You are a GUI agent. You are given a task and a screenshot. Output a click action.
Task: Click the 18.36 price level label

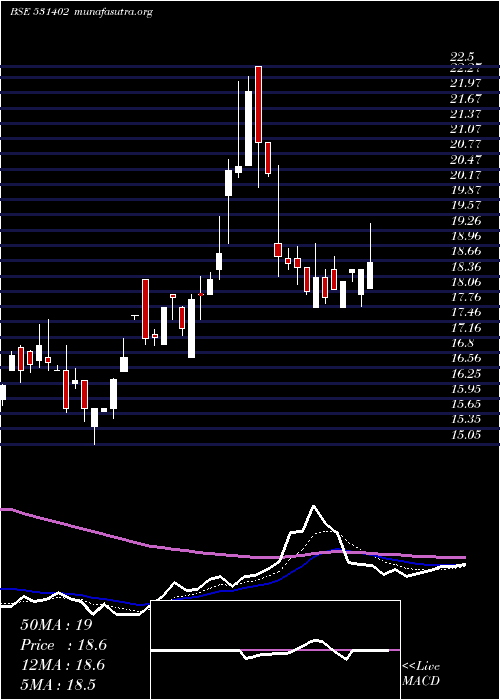click(466, 267)
